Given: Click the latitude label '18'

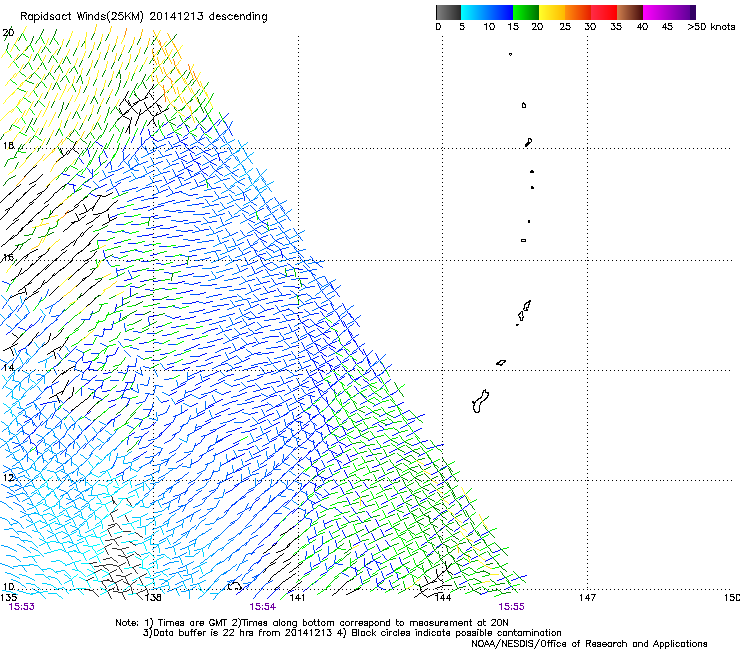Looking at the screenshot, I should 8,145.
